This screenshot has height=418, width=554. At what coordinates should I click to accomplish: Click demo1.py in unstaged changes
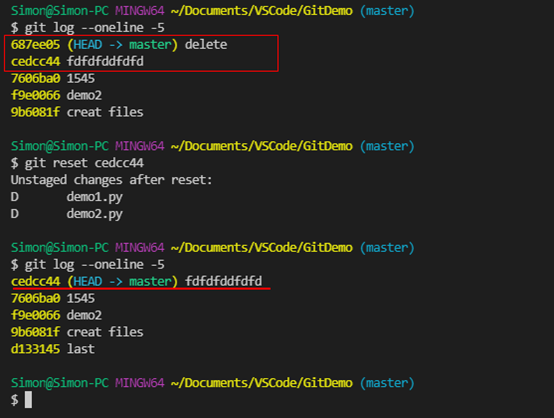(x=94, y=197)
